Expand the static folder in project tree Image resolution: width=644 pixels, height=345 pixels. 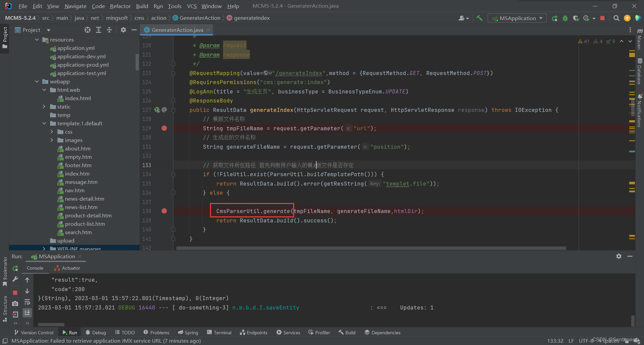(44, 107)
